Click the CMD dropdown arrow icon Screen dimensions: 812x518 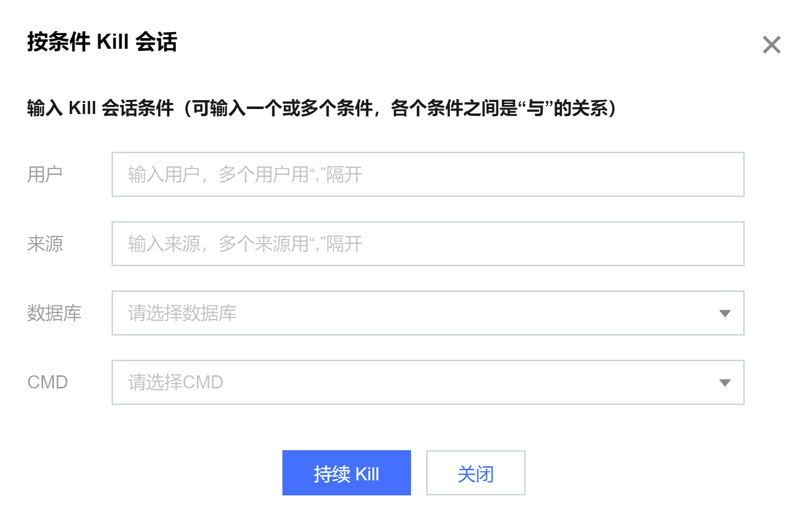point(725,383)
